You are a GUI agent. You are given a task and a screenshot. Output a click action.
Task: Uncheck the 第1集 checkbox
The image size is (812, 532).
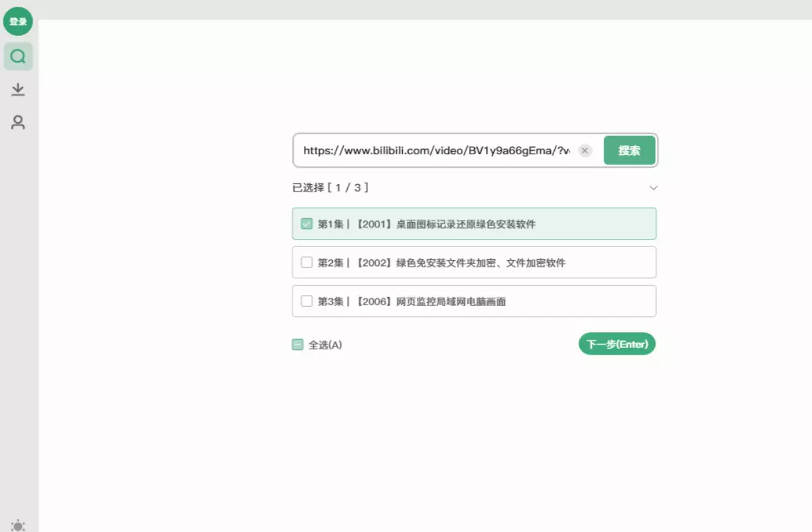click(x=307, y=223)
